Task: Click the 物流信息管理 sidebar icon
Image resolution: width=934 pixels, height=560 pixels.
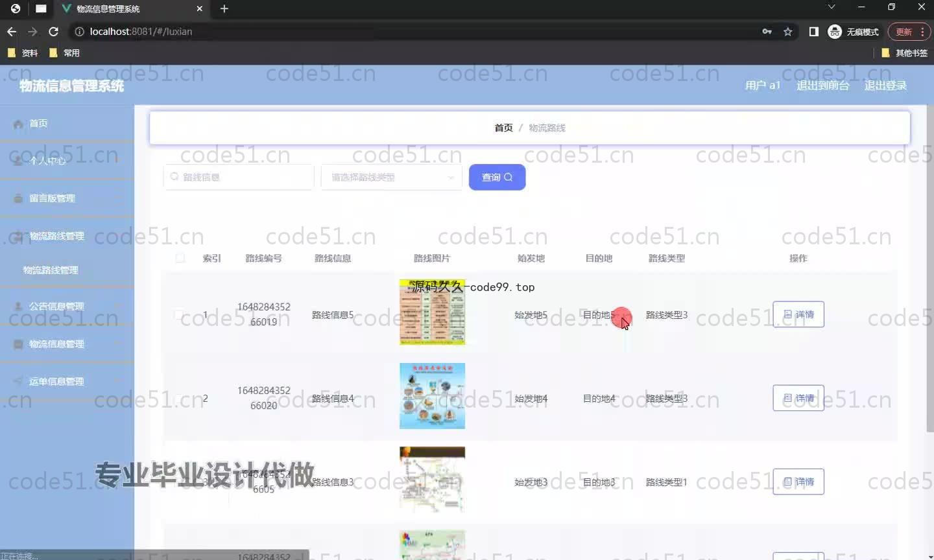Action: pos(18,344)
